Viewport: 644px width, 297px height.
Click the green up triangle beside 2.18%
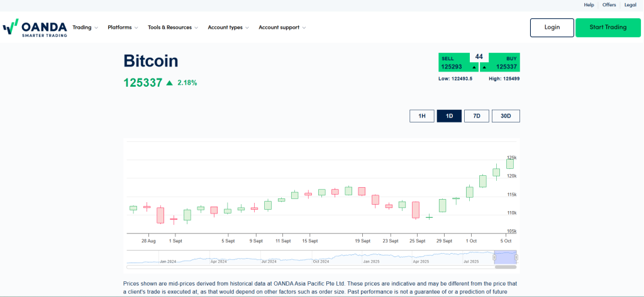click(169, 83)
